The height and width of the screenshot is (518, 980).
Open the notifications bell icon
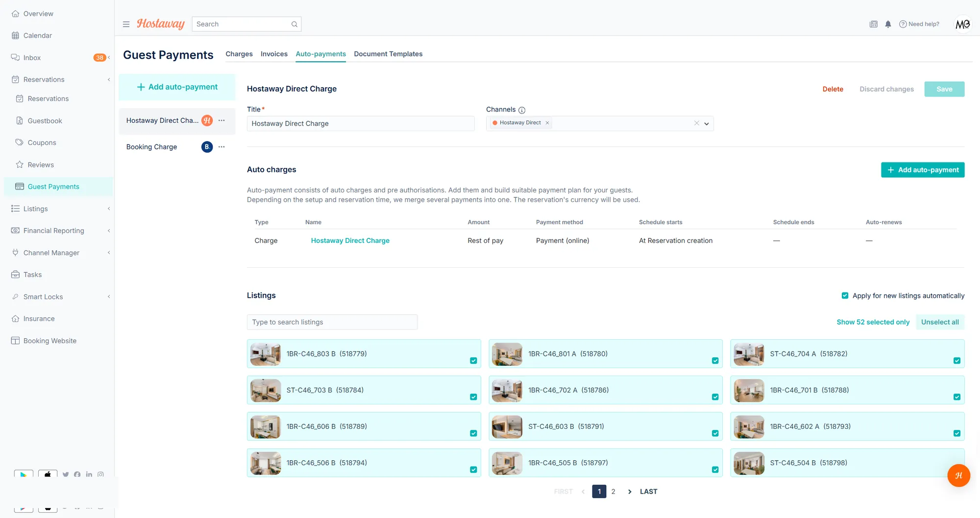888,24
